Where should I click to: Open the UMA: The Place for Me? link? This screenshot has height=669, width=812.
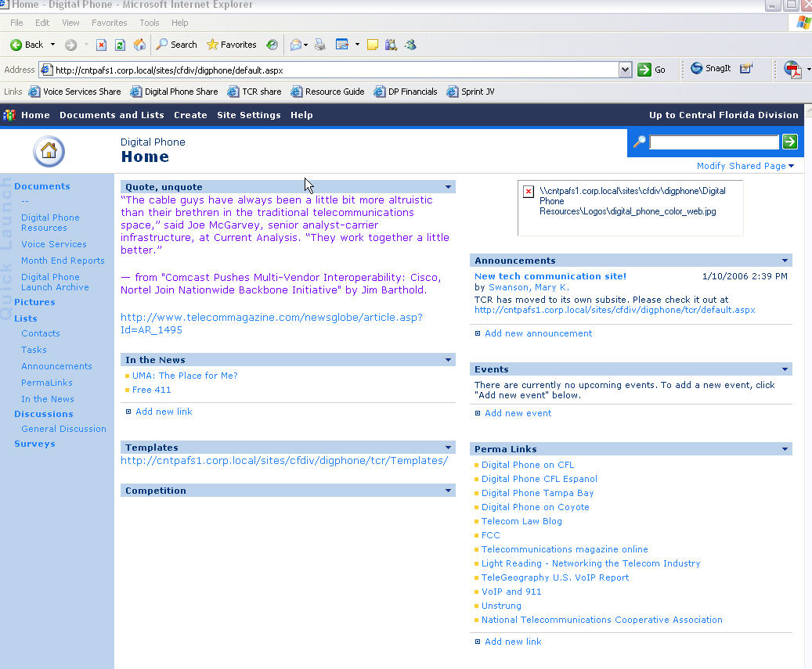(185, 376)
